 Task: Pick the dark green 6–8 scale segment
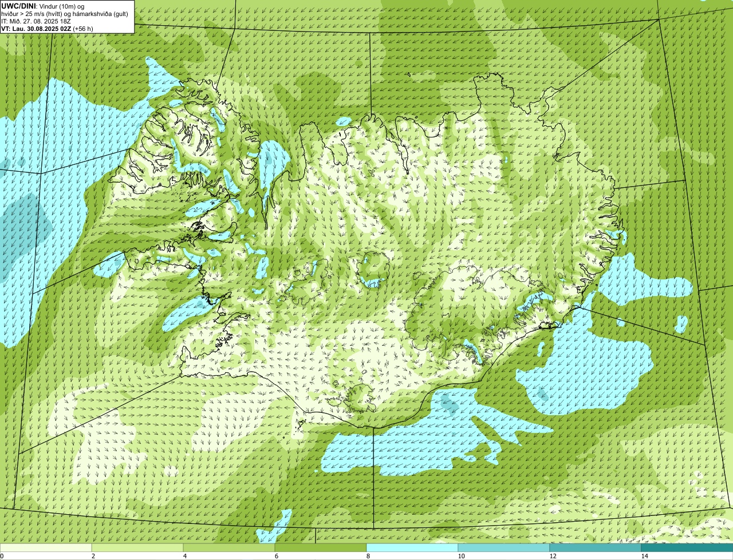(x=321, y=548)
